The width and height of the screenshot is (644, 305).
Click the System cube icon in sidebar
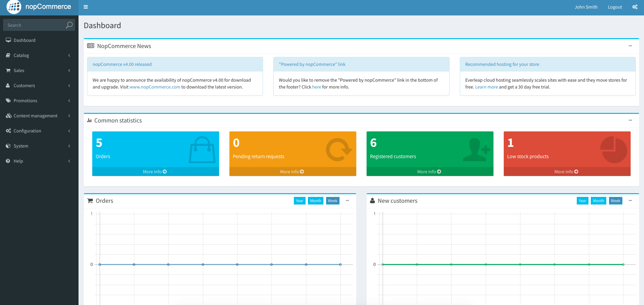8,146
